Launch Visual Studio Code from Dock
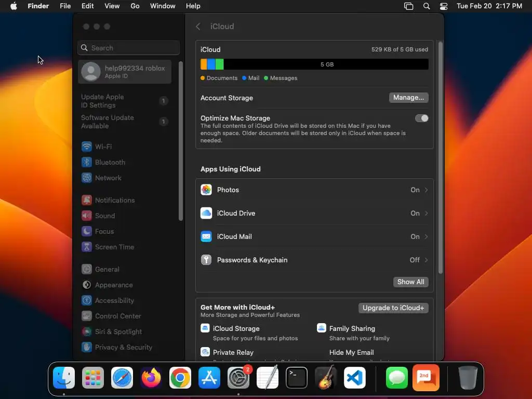The image size is (532, 399). tap(354, 378)
